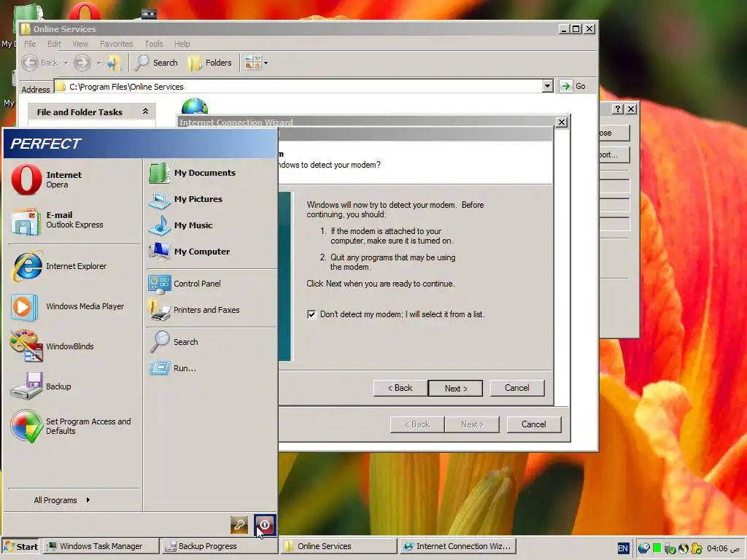Toggle Folders pane in Online Services
Screen dimensions: 747x560
click(209, 63)
